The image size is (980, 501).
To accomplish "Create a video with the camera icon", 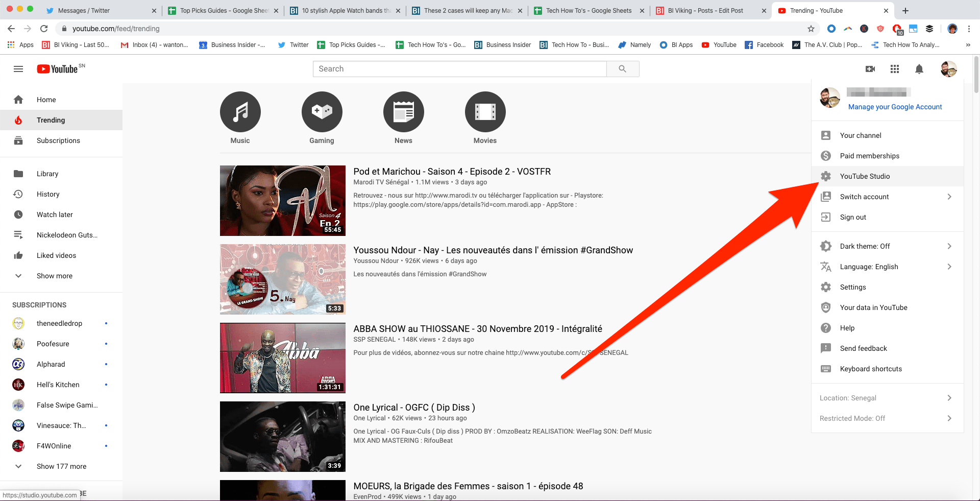I will click(x=870, y=69).
